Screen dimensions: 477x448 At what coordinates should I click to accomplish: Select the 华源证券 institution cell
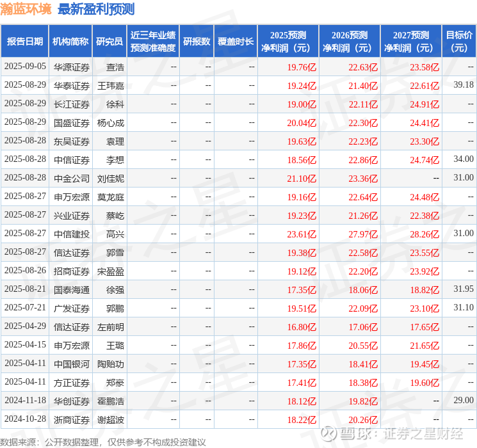pos(72,67)
